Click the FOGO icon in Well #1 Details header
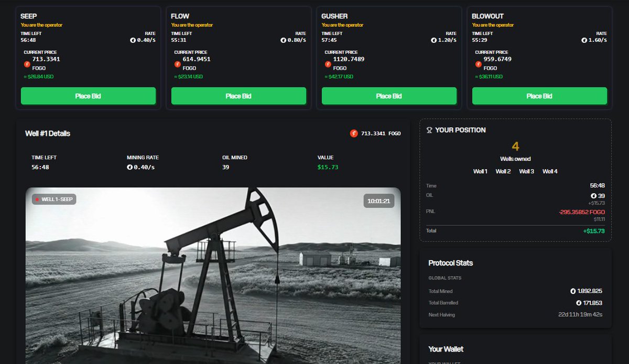 pyautogui.click(x=354, y=134)
